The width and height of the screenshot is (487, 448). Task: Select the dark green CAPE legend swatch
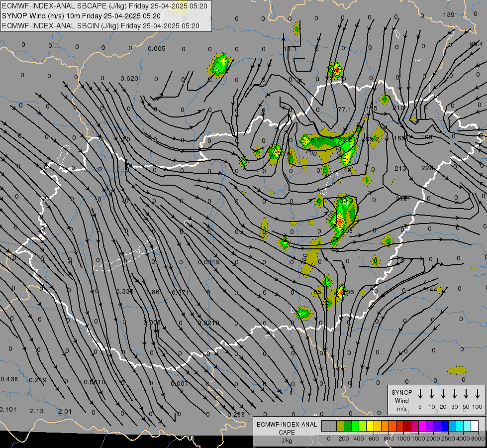pyautogui.click(x=348, y=426)
